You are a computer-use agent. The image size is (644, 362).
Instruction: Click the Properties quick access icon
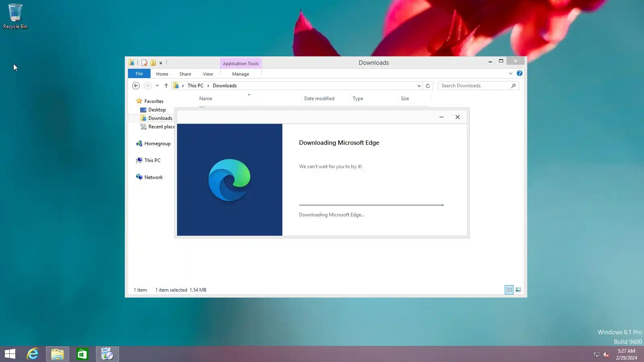pos(144,63)
